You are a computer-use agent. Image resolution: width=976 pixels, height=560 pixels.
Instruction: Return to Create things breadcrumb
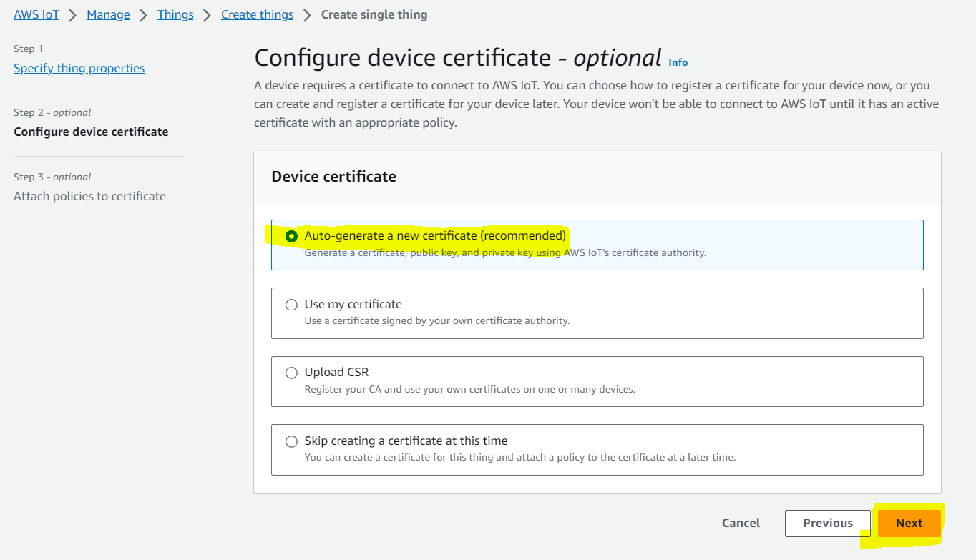(257, 14)
